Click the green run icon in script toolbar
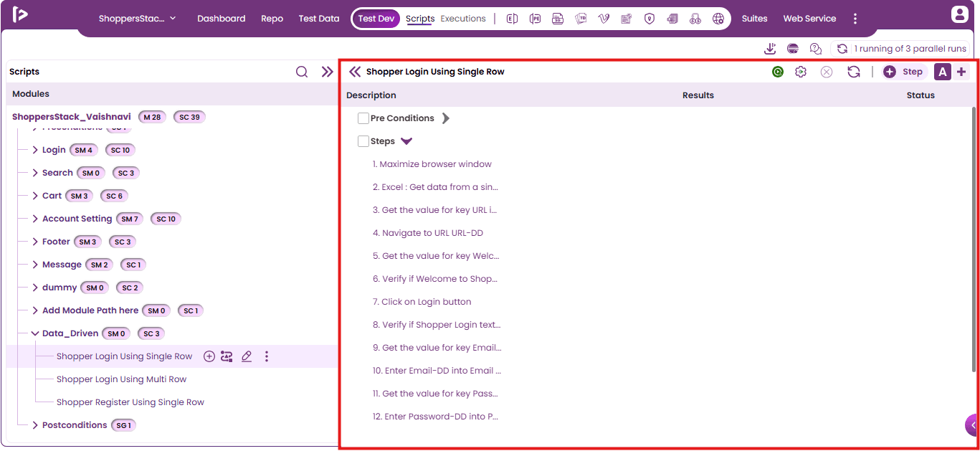 point(778,72)
